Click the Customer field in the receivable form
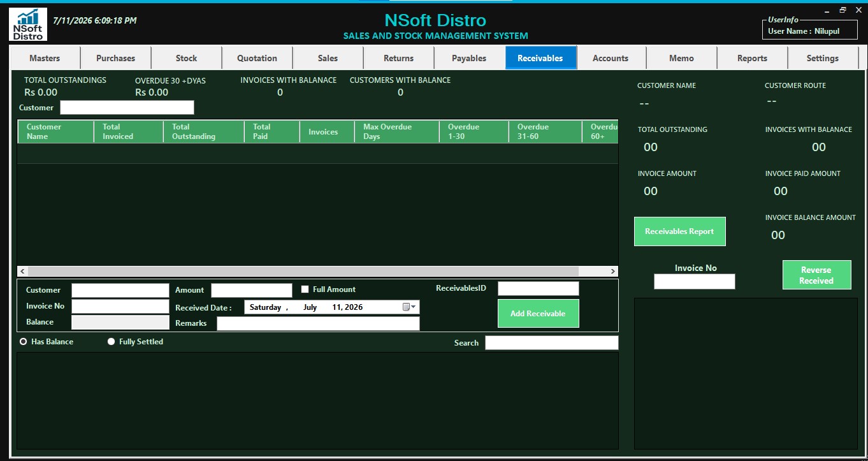The height and width of the screenshot is (461, 868). pyautogui.click(x=120, y=291)
